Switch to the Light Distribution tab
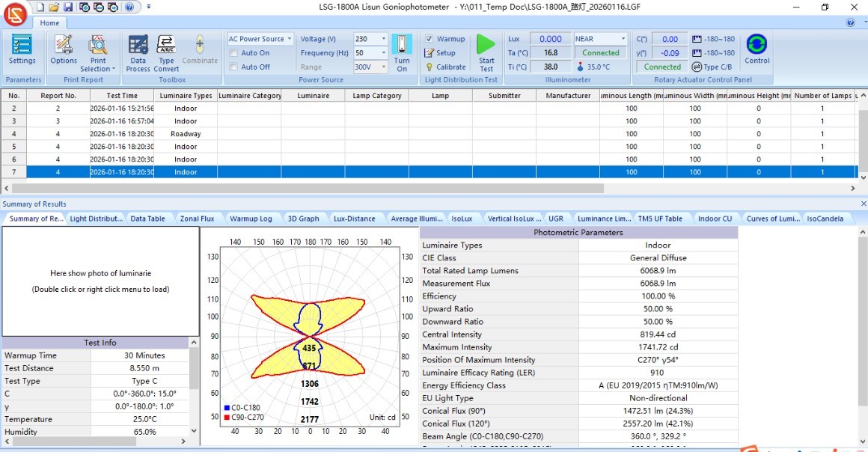The width and height of the screenshot is (868, 452). [x=96, y=219]
